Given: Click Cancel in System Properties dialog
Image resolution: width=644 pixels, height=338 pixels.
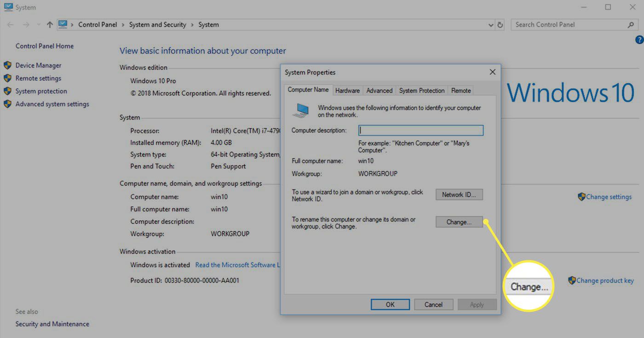Looking at the screenshot, I should [x=433, y=304].
